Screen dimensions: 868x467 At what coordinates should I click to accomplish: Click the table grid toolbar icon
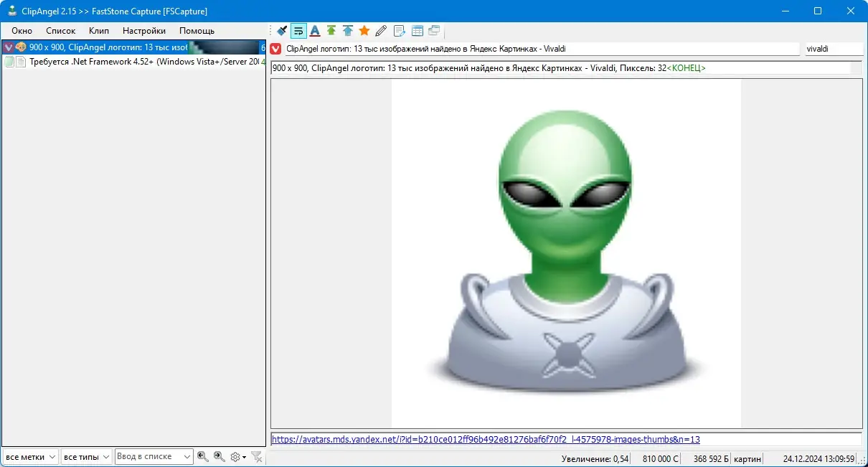[418, 31]
